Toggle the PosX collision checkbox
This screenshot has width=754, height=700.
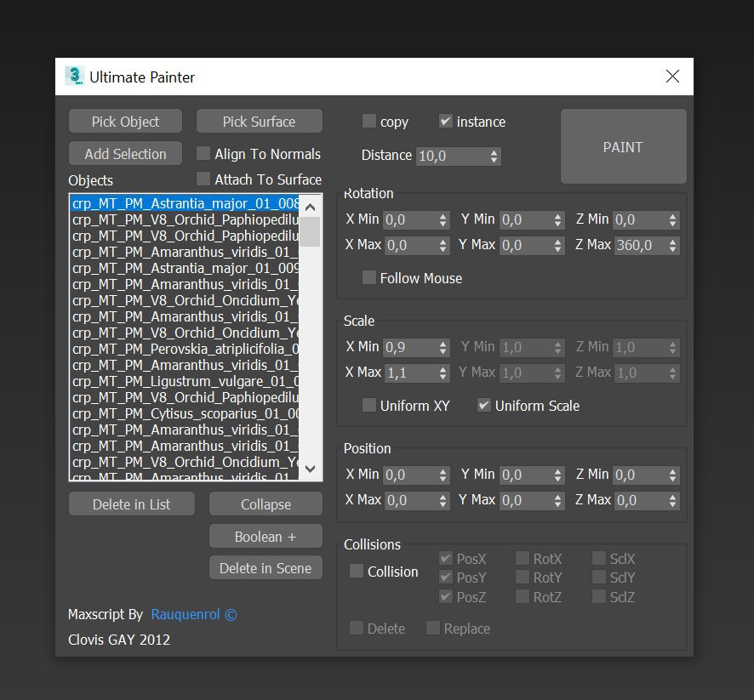coord(445,558)
